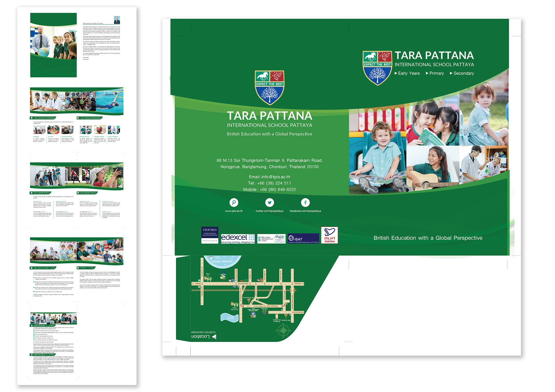555x392 pixels.
Task: Open the facebook.com/tpispattaya link
Action: pos(305,211)
